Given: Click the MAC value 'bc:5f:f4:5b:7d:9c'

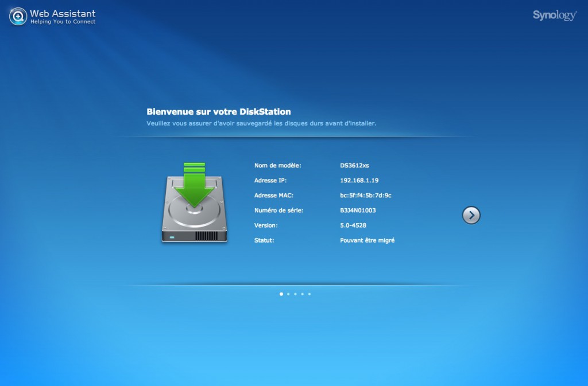Looking at the screenshot, I should point(366,196).
